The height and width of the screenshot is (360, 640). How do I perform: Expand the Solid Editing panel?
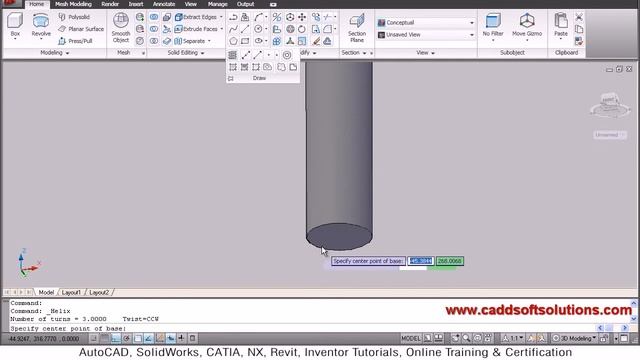pos(186,53)
